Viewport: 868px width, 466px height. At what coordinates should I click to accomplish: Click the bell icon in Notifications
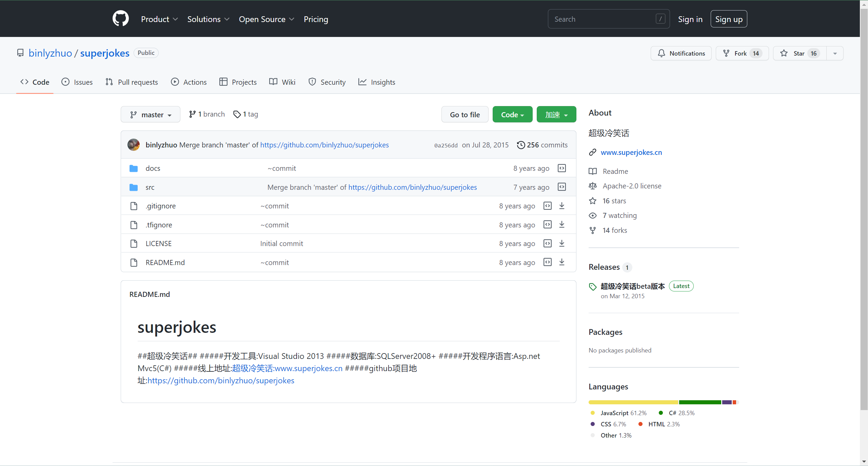click(661, 53)
